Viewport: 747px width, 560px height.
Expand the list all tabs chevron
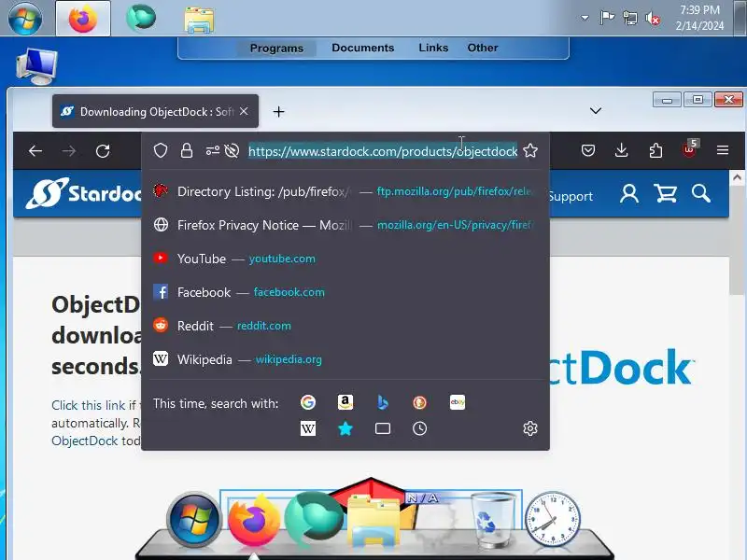[x=596, y=111]
